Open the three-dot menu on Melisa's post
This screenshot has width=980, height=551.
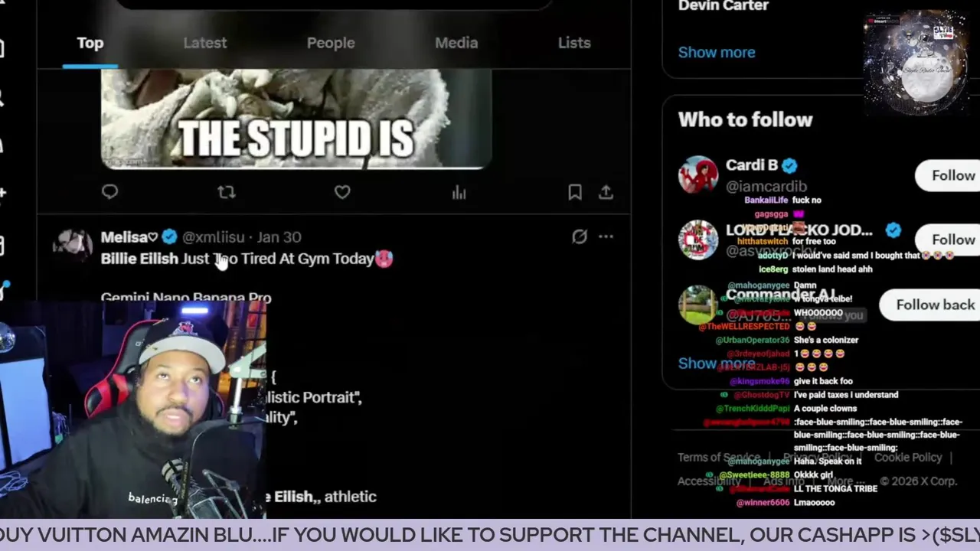[x=606, y=236]
